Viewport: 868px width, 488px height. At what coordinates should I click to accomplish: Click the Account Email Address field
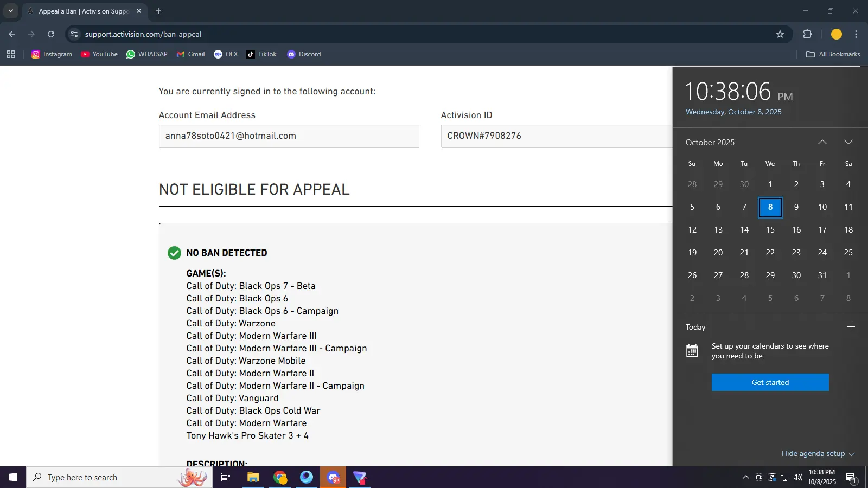pyautogui.click(x=289, y=136)
